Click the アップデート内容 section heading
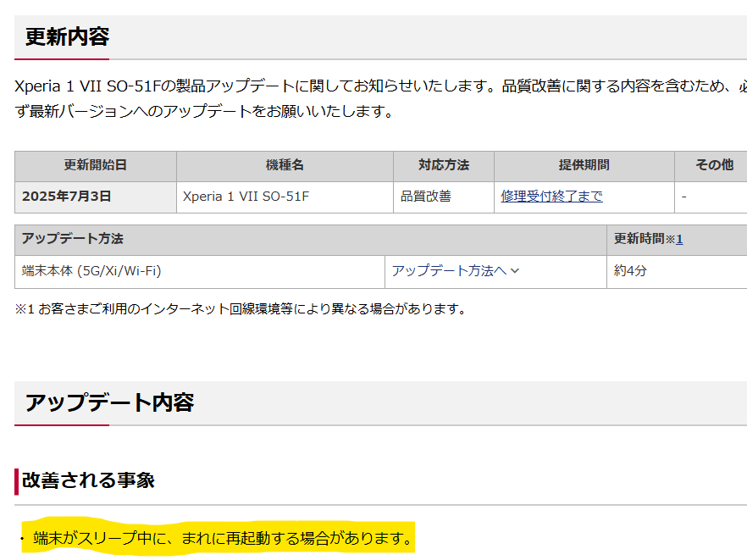Viewport: 747px width, 560px height. click(x=109, y=402)
